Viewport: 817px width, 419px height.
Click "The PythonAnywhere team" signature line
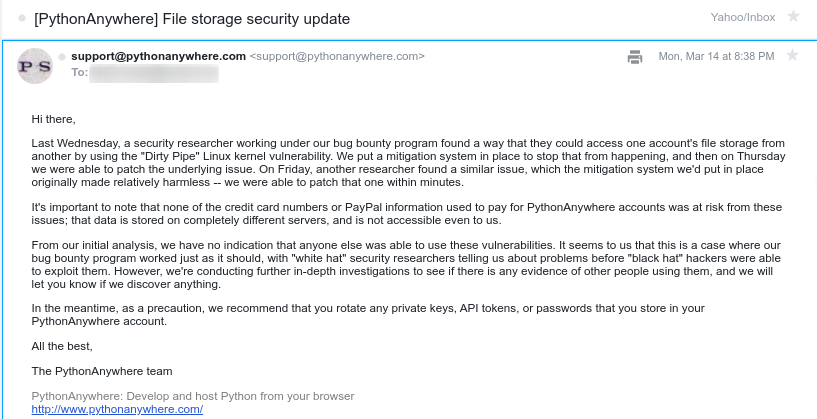coord(95,371)
